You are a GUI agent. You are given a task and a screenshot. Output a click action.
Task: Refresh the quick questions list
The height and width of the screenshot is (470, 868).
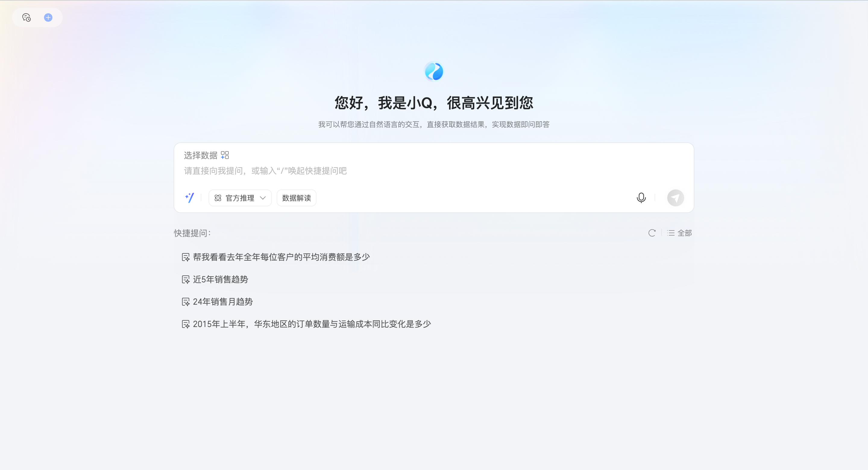tap(652, 233)
